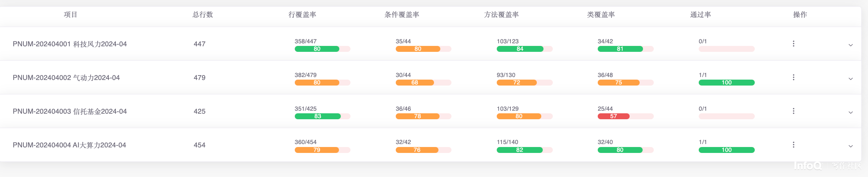The height and width of the screenshot is (177, 868).
Task: Click the green 100 pass-rate bar for 气动力
Action: (727, 83)
